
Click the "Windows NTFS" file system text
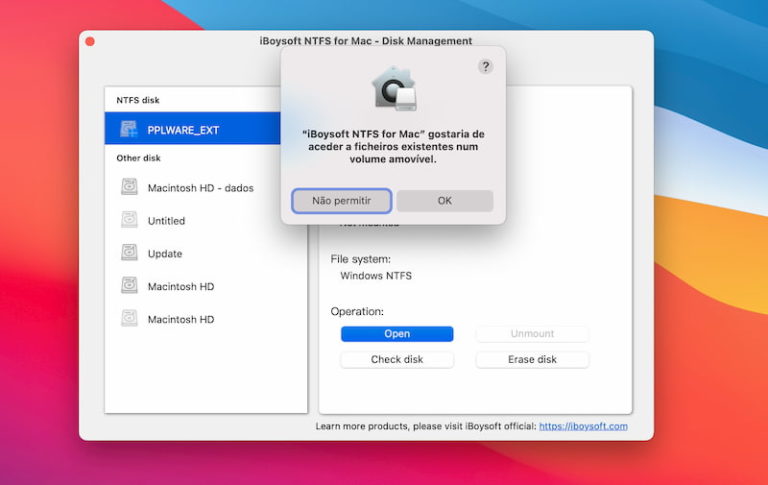tap(376, 275)
